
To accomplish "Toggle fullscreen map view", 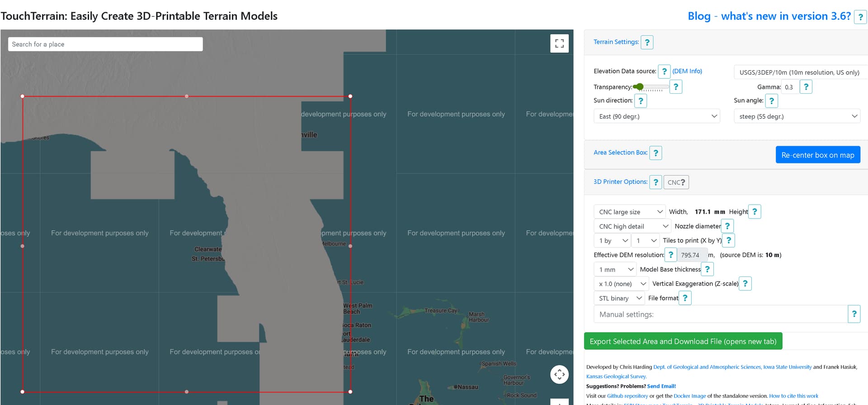I will tap(559, 43).
